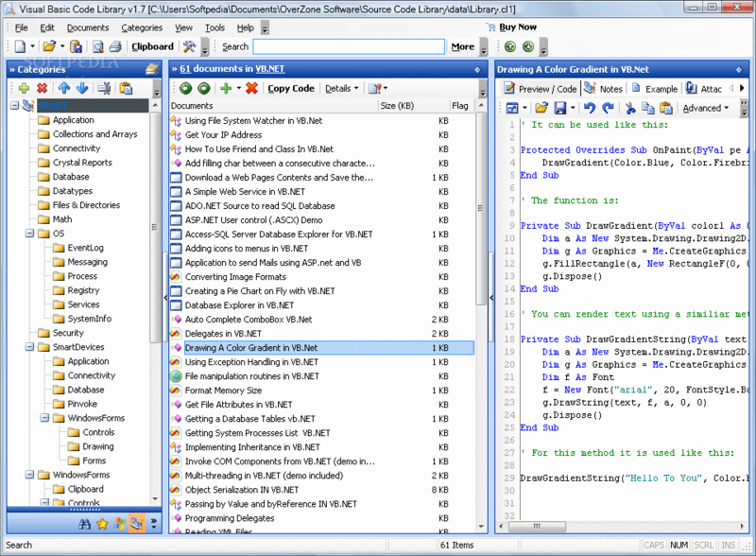Paste icon in code editor toolbar
This screenshot has width=756, height=556.
666,108
